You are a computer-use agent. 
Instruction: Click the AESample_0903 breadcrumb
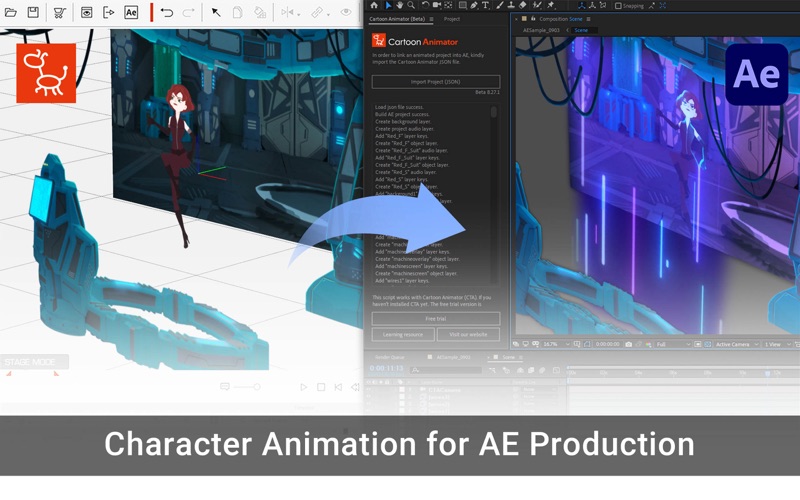pos(541,30)
